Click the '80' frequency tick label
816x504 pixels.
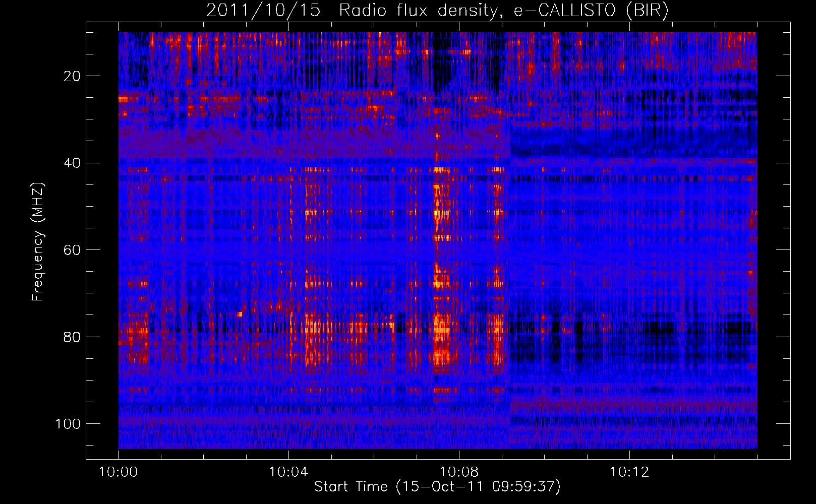click(72, 337)
